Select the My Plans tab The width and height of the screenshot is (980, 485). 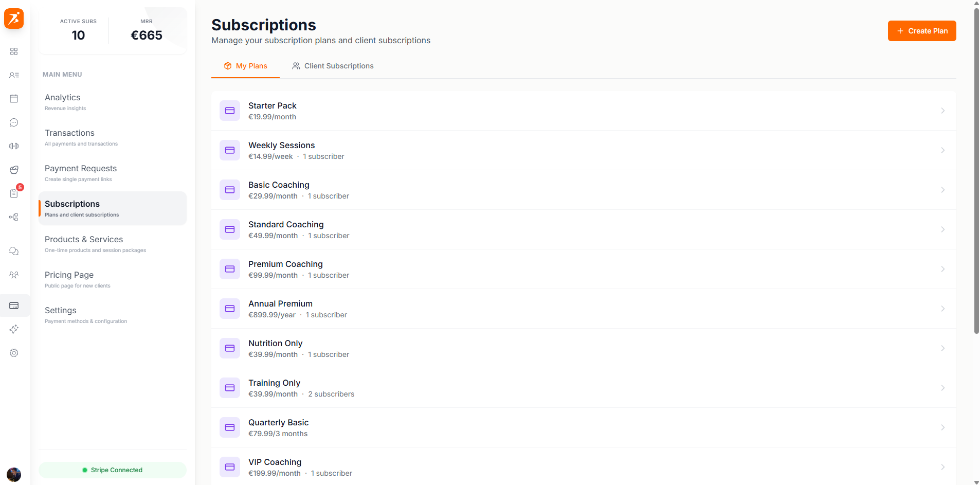click(x=245, y=66)
